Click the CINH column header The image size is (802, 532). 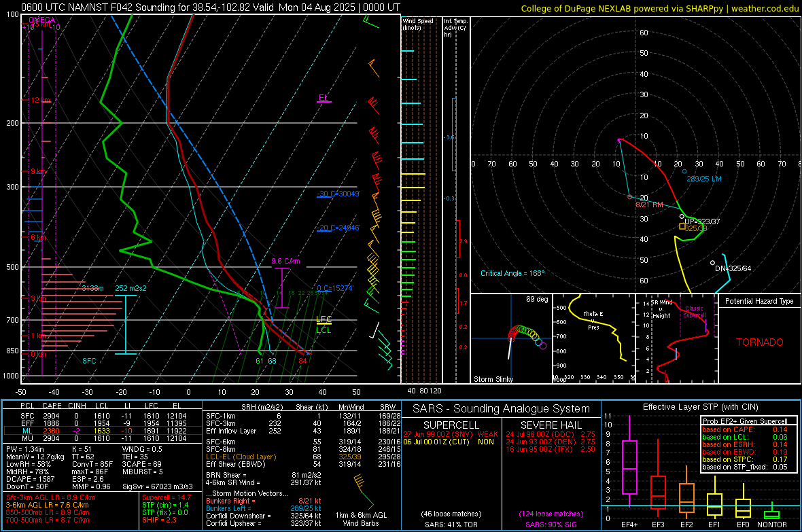pos(77,406)
